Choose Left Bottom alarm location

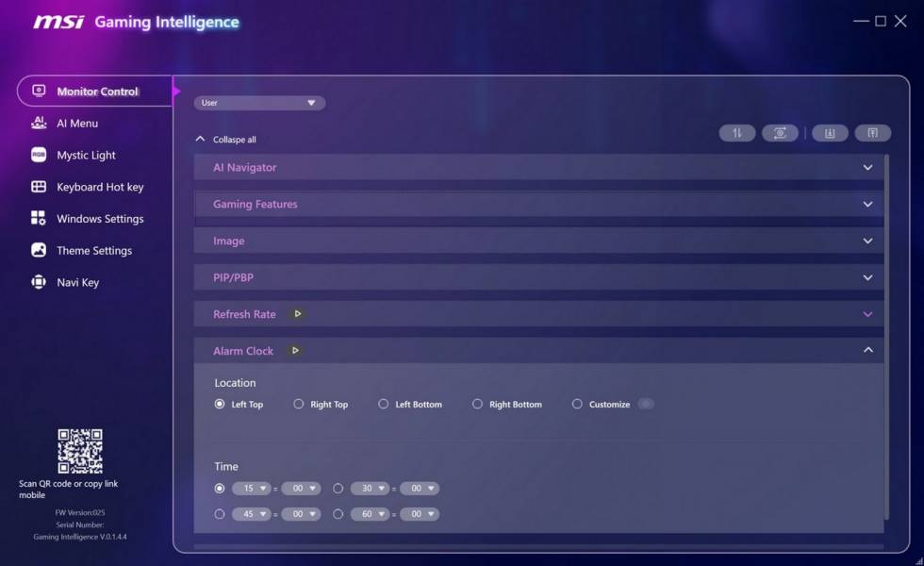(384, 404)
